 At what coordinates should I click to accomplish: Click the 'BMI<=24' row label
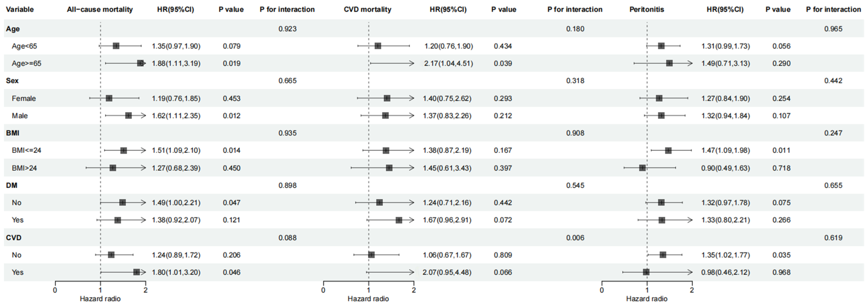click(27, 150)
